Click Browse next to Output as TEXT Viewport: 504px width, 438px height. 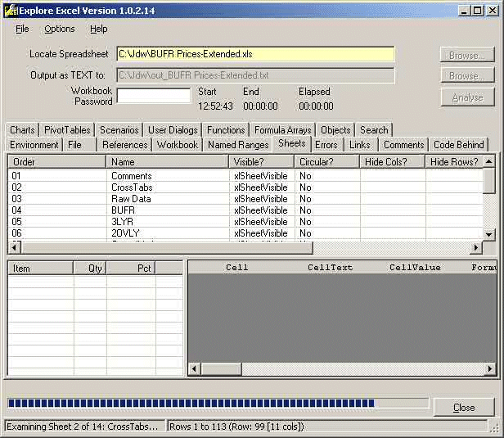tap(467, 75)
